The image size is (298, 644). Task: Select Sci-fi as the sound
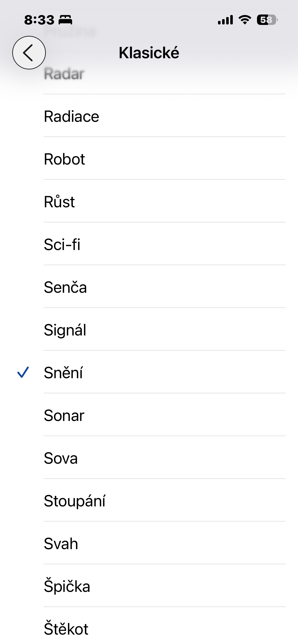point(62,245)
